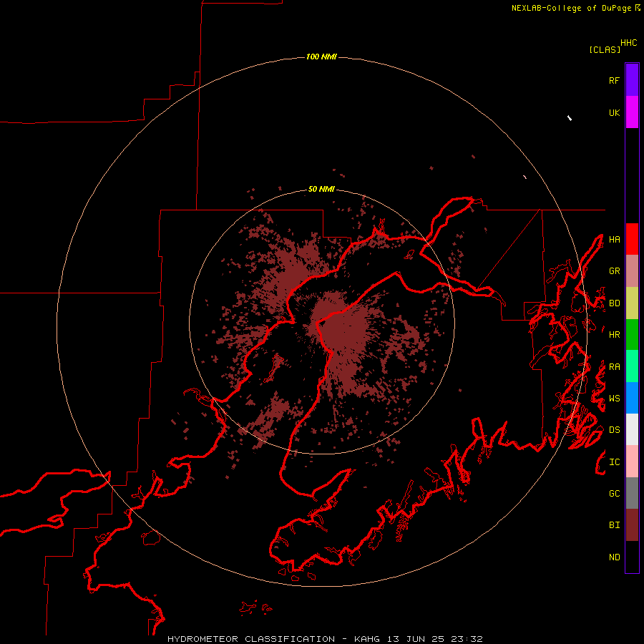Click the 13 JUN 25 date

(417, 639)
